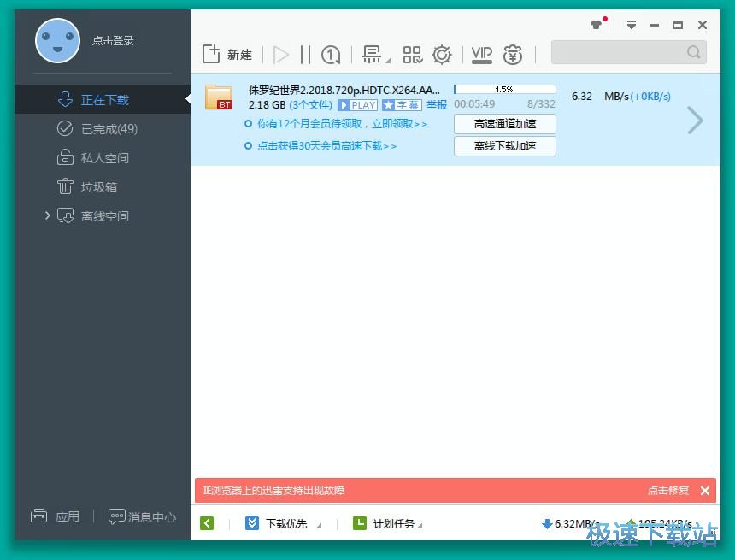Click the (+0KB/s) acceleration speed text
This screenshot has height=560, width=735.
pos(650,97)
